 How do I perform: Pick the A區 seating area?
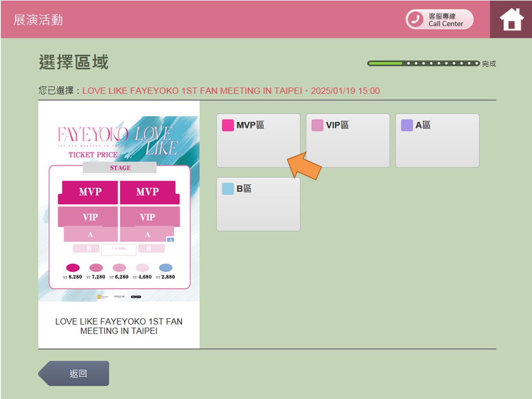pyautogui.click(x=437, y=141)
